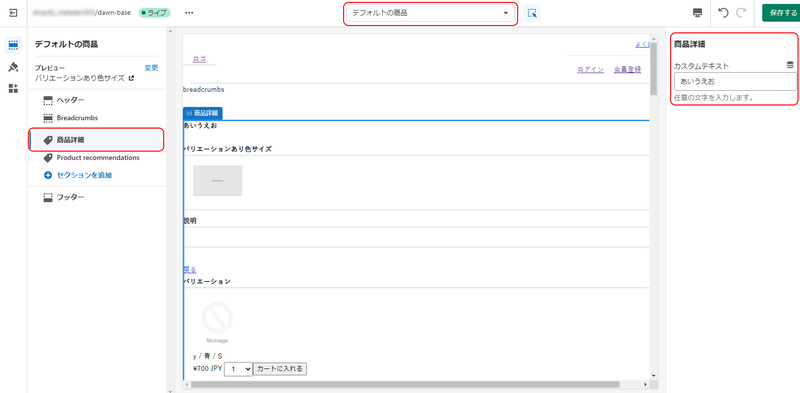Click the exit editor icon
This screenshot has width=800, height=393.
14,13
